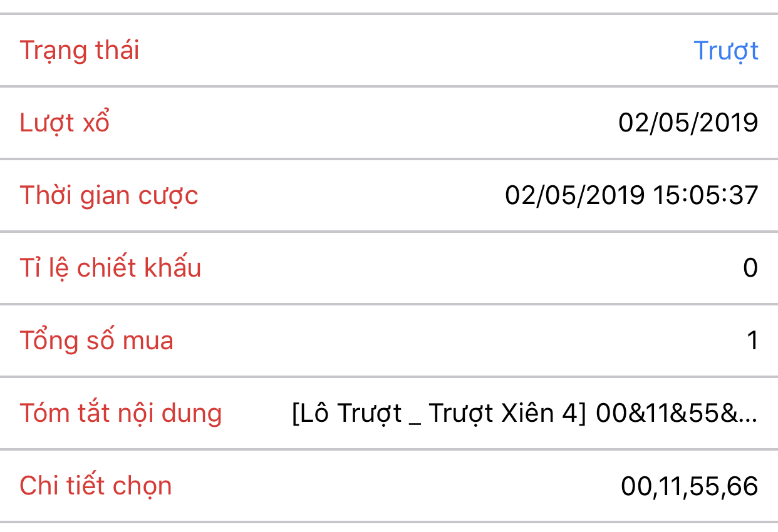Click the number 00 in the Chi tiết chọn value

[636, 486]
